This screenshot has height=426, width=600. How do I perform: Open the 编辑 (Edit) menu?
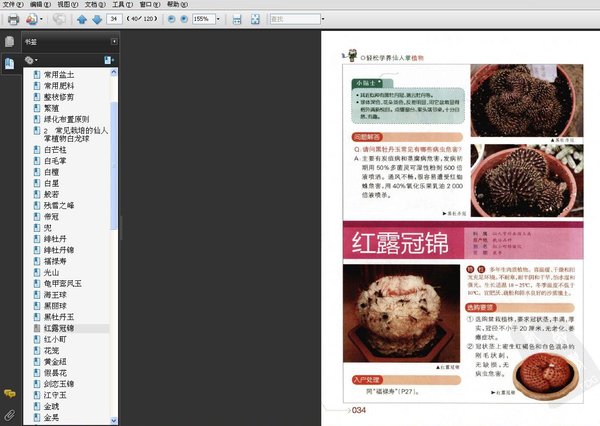point(40,5)
